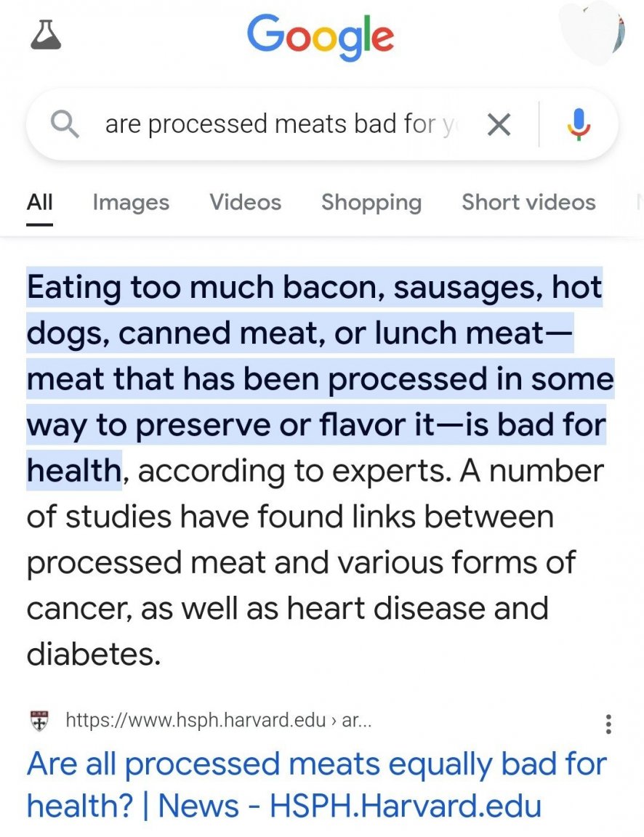Open the three-dot result options menu

(608, 723)
